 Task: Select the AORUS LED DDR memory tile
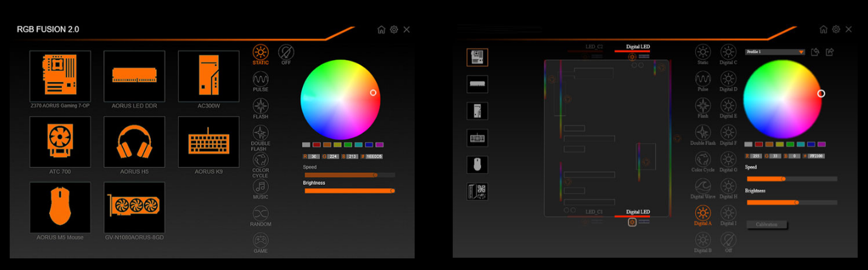[134, 76]
